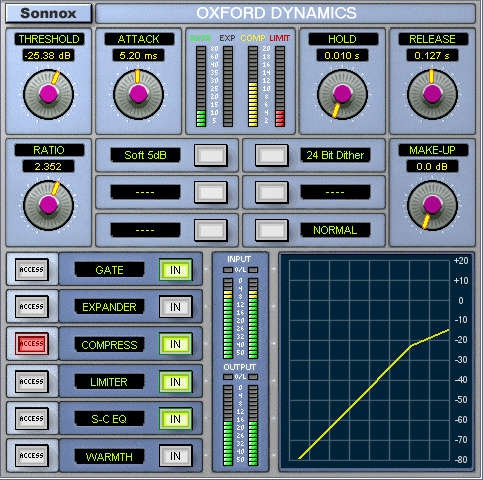
Task: Toggle the NORMAL mode button
Action: point(272,230)
